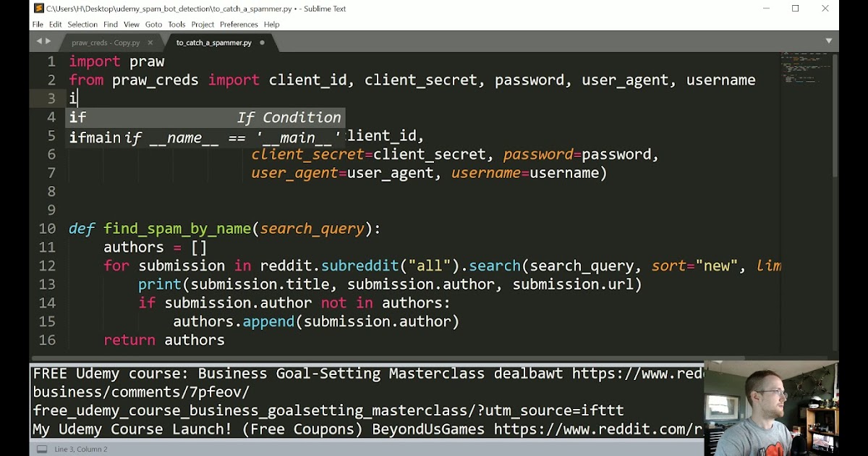Image resolution: width=868 pixels, height=456 pixels.
Task: Go to next tab with right arrow
Action: coord(48,41)
